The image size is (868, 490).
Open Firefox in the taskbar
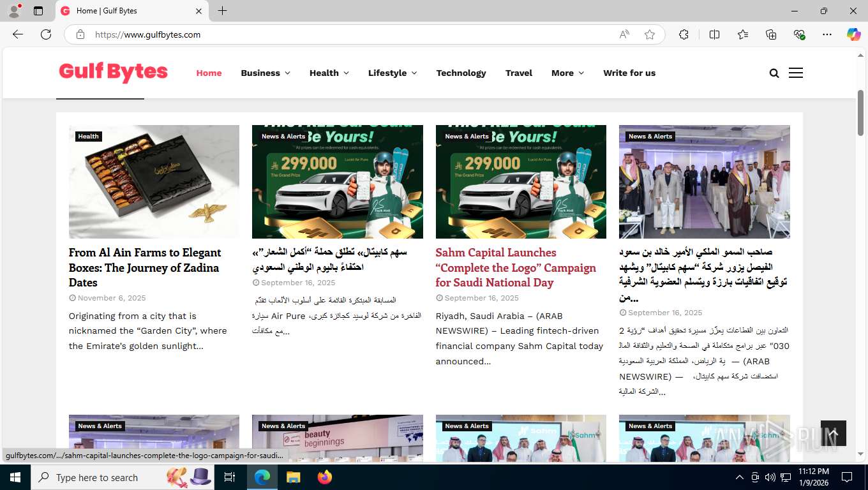pos(324,477)
